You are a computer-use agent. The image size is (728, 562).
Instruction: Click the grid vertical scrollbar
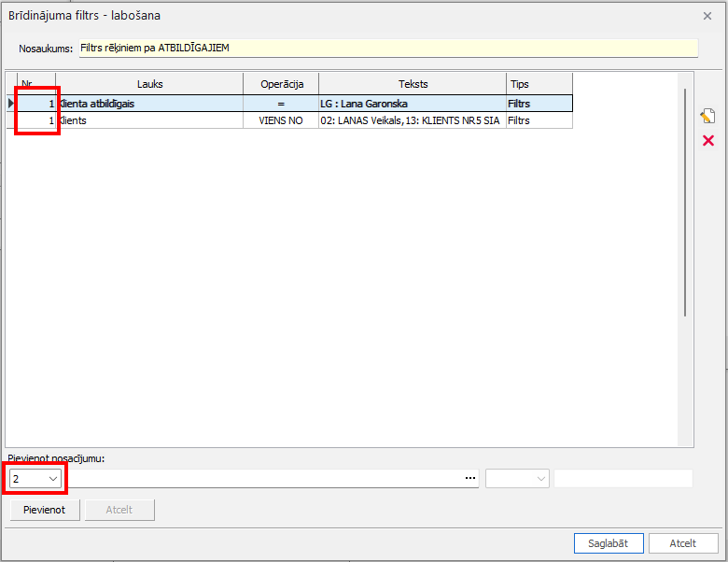click(685, 203)
